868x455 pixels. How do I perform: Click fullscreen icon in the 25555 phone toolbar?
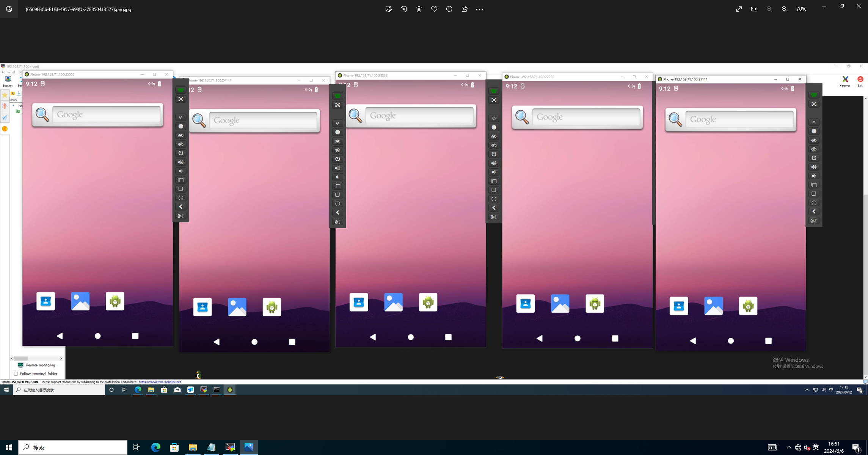181,99
